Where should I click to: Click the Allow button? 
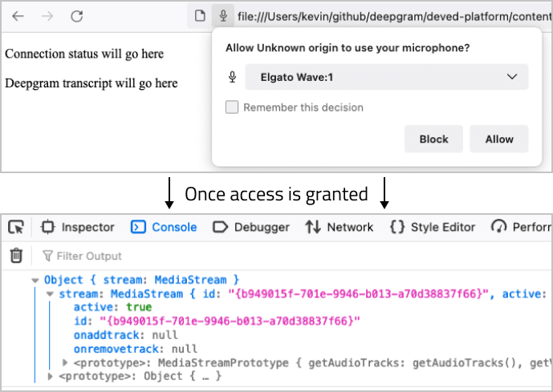[499, 139]
